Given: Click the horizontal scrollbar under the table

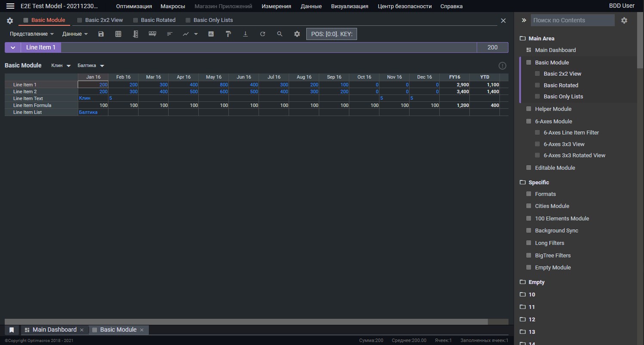Looking at the screenshot, I should click(x=246, y=322).
